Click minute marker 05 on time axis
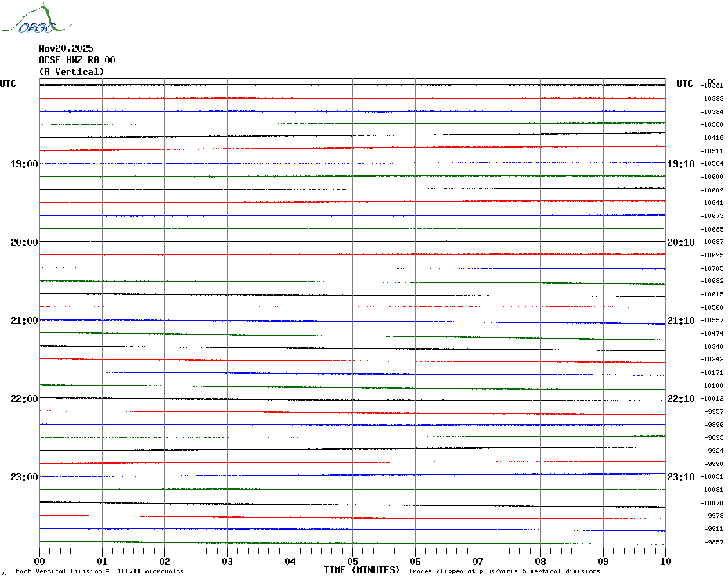Screen dimensions: 728x582 point(353,561)
